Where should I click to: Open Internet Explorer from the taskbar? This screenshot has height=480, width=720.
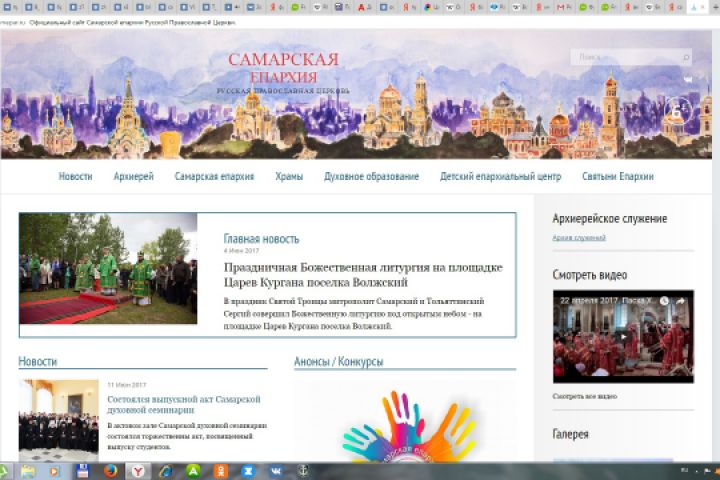(165, 471)
